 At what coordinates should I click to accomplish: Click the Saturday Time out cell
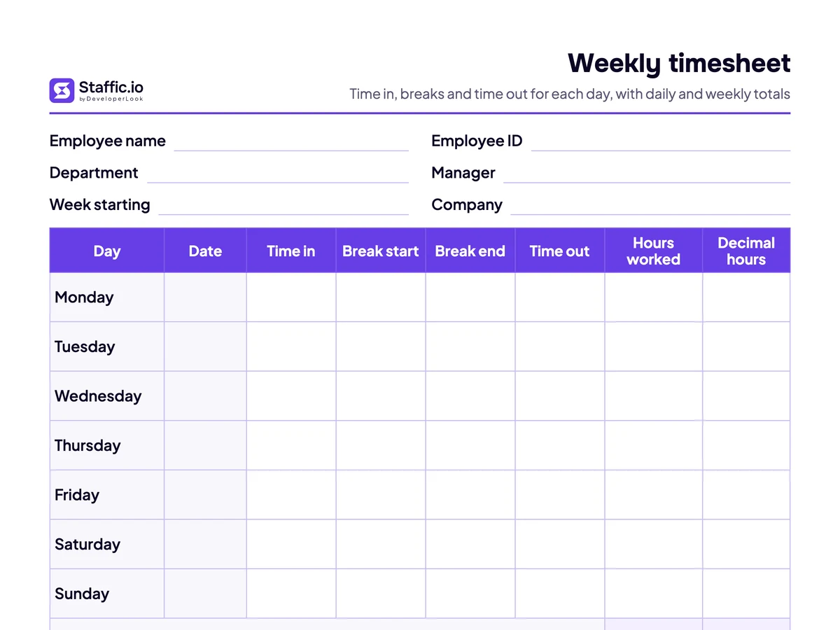(560, 544)
